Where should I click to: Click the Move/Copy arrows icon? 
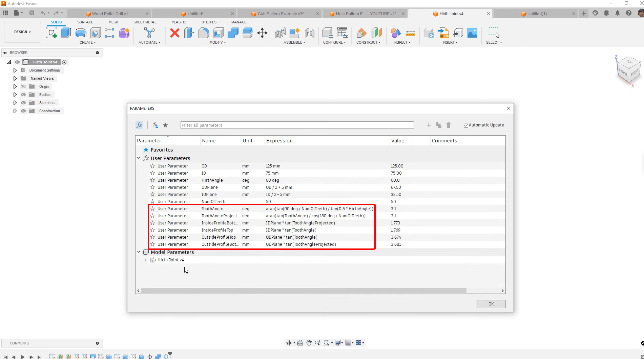262,33
